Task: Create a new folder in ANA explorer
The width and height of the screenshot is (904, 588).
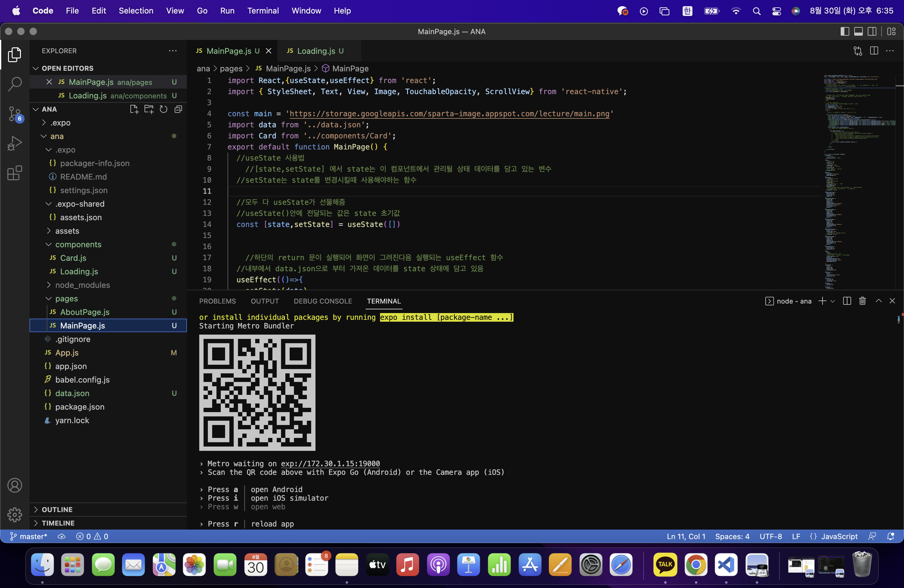Action: click(149, 109)
